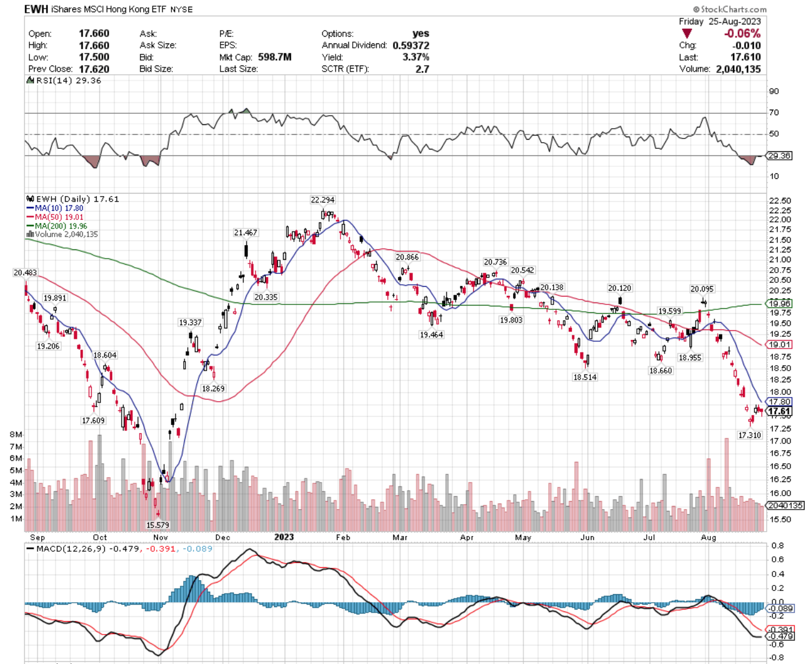Click the red MA(50) legend line
The height and width of the screenshot is (664, 812).
tap(30, 217)
